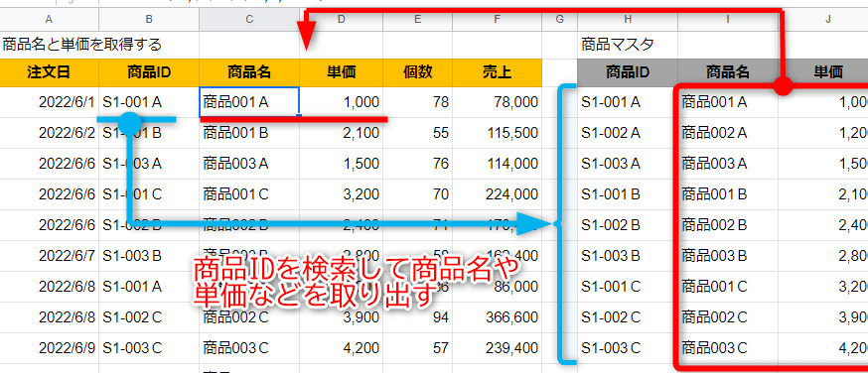Select sales cell 78,000
Screen dimensions: 868x373
click(498, 101)
